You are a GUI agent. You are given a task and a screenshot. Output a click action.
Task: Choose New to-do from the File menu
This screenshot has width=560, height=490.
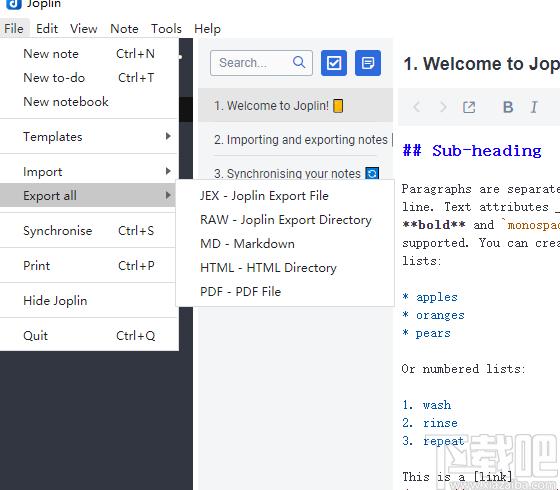click(x=89, y=78)
